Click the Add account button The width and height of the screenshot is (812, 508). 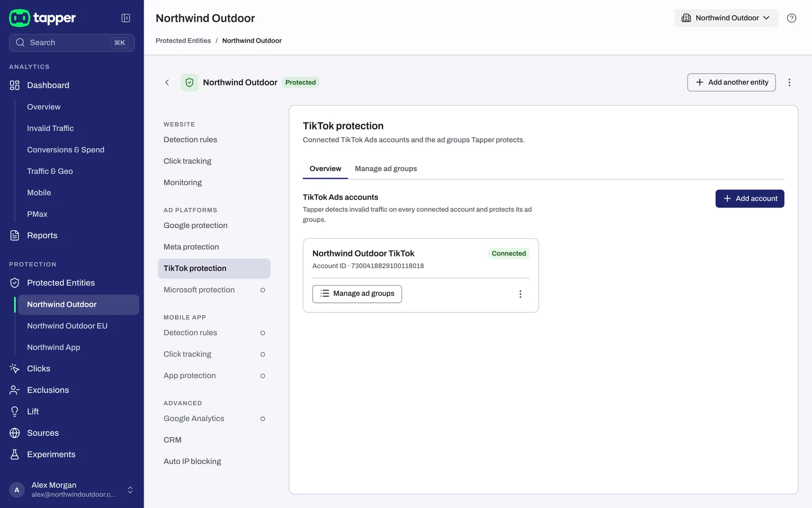click(750, 199)
